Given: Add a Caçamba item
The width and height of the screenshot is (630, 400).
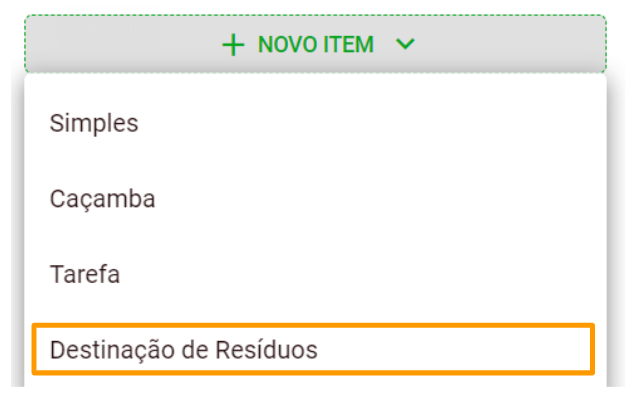Looking at the screenshot, I should (102, 199).
